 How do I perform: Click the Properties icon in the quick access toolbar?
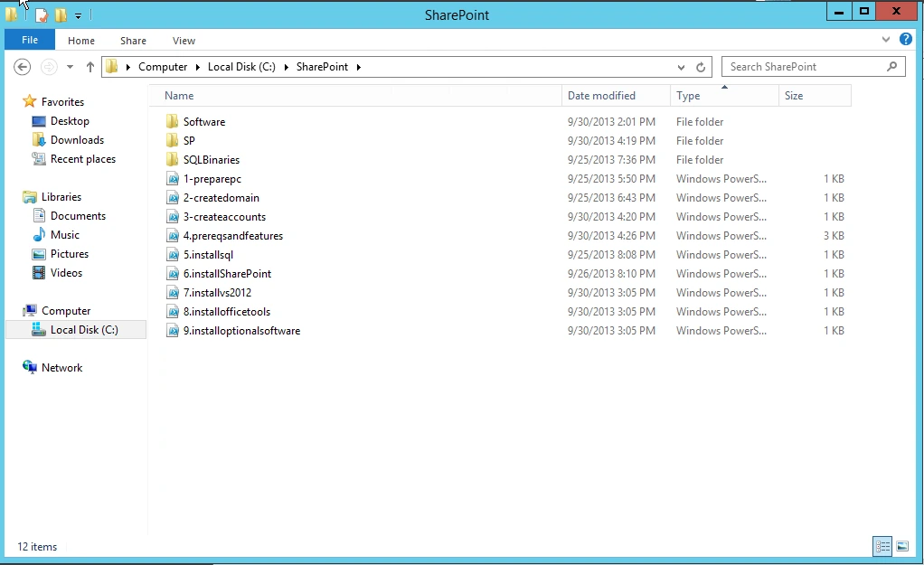pyautogui.click(x=42, y=15)
